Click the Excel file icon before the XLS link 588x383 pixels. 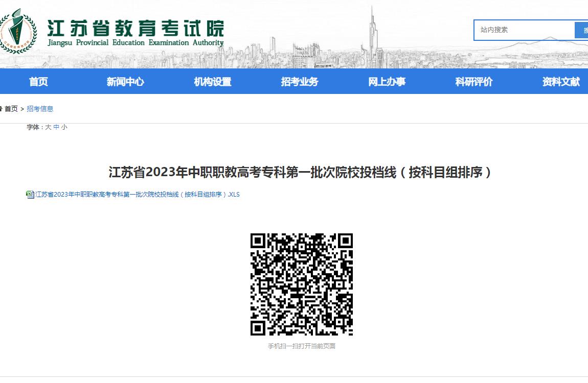[30, 194]
